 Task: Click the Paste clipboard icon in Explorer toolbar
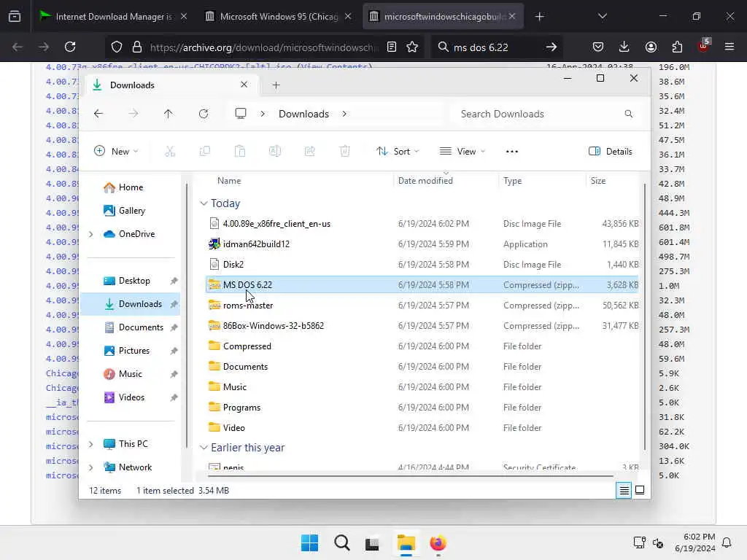click(x=240, y=152)
